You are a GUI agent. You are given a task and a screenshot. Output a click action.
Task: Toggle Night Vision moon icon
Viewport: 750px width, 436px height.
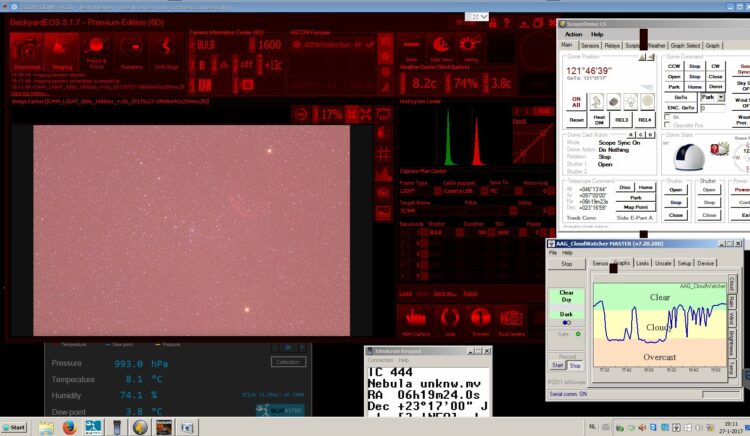(441, 48)
